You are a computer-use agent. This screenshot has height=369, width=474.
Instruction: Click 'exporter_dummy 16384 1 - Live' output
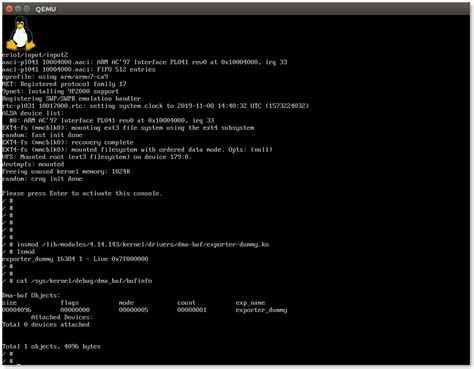click(75, 259)
